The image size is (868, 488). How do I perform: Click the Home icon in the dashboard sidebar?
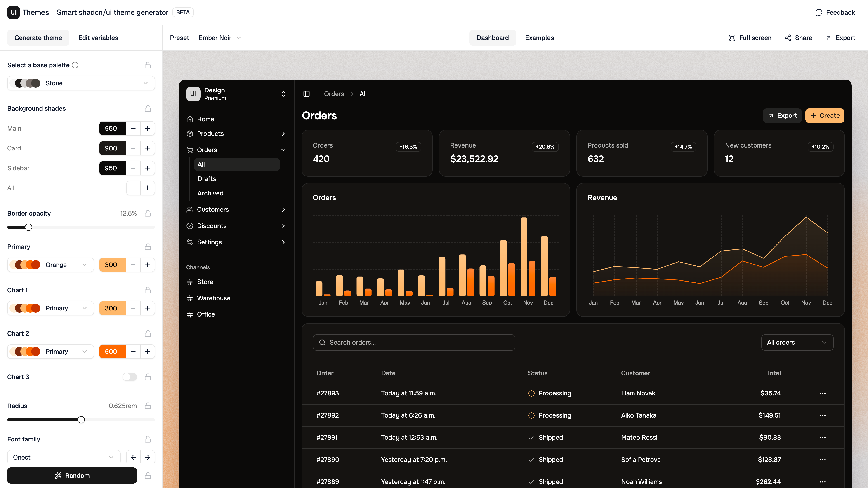[x=190, y=119]
